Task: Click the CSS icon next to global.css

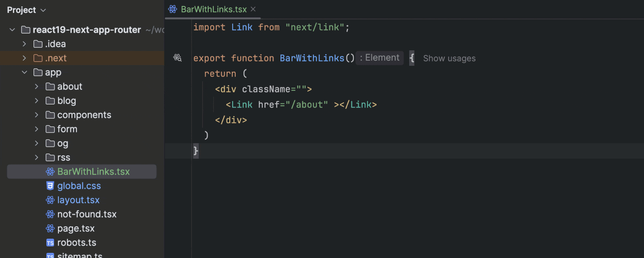Action: [x=50, y=186]
